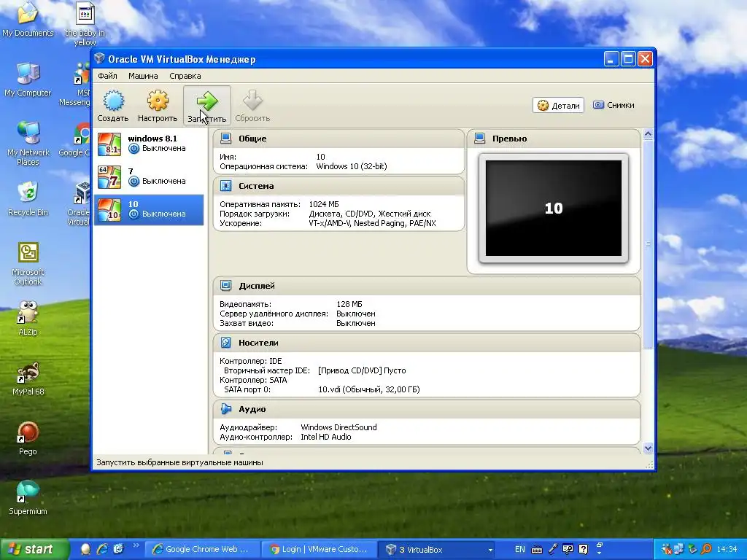Open the Файл menu

point(107,76)
